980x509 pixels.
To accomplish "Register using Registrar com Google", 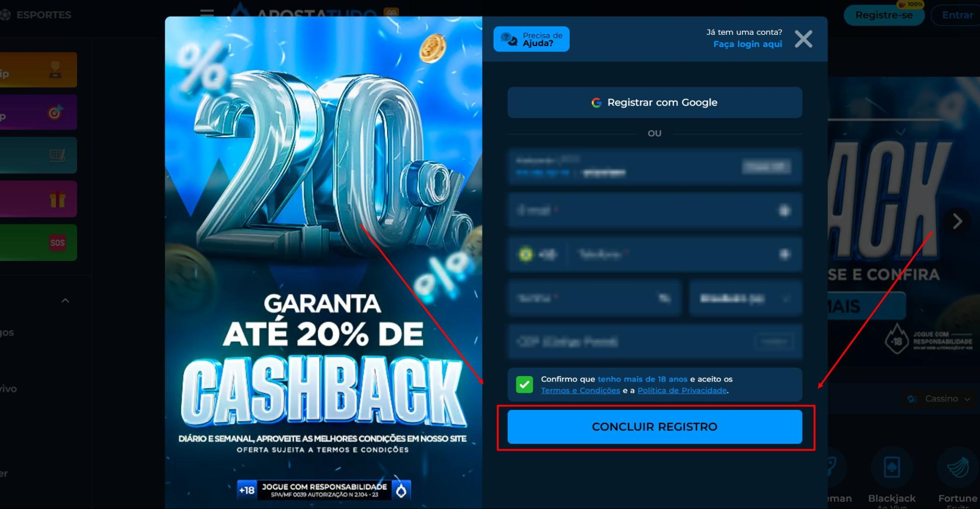I will click(x=654, y=102).
